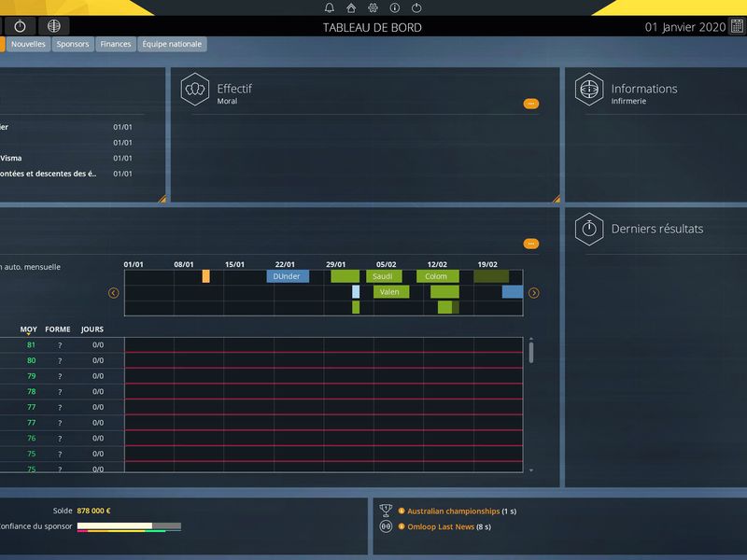
Task: Go to next calendar weeks arrow
Action: point(533,293)
